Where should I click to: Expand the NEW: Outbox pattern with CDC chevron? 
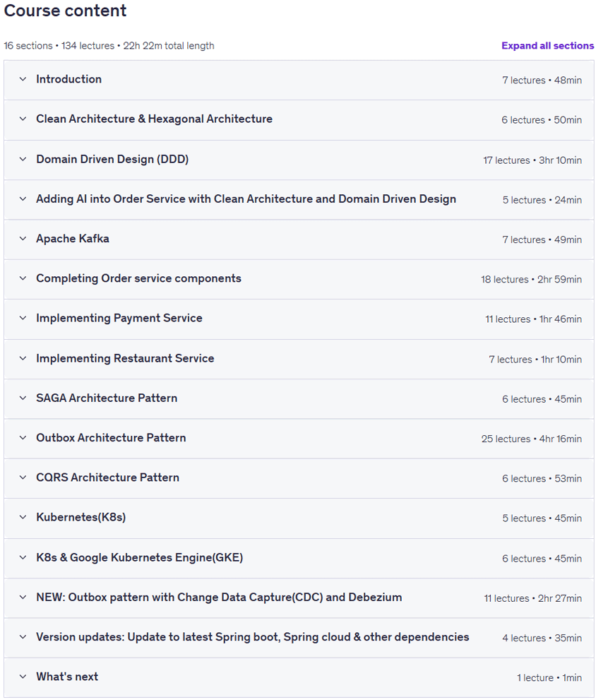click(23, 598)
